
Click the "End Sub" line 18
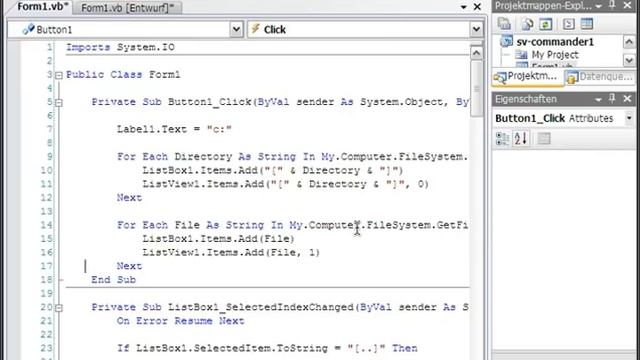tap(113, 280)
